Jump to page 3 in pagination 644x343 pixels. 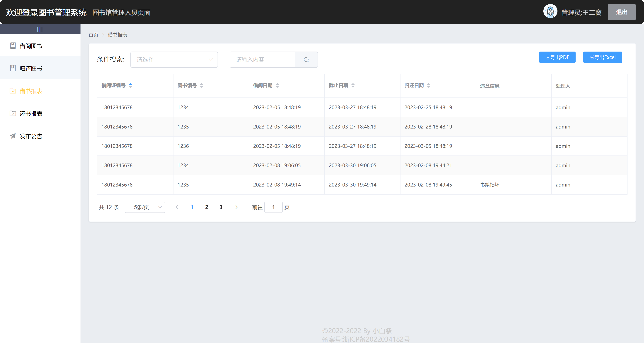[221, 207]
